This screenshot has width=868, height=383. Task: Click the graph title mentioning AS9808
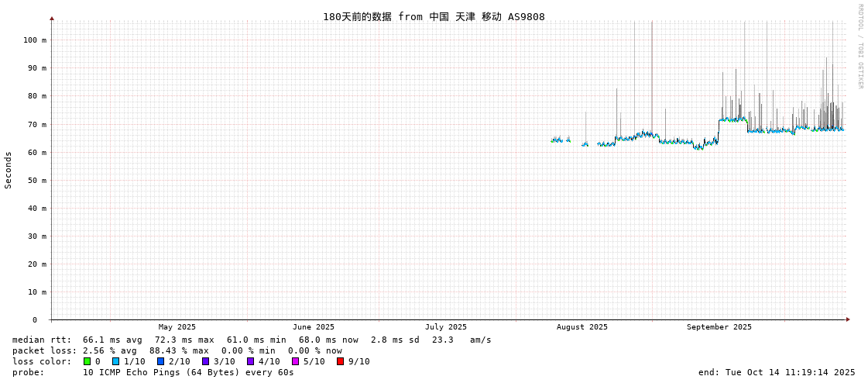(434, 16)
